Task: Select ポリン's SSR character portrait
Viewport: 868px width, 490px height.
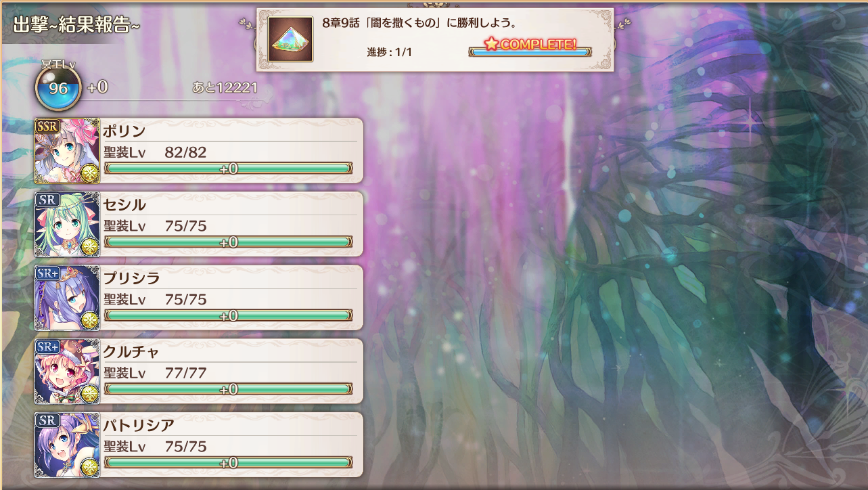Action: click(x=67, y=151)
